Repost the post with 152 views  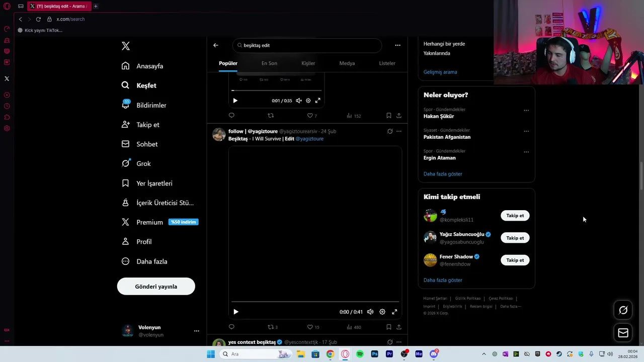[271, 116]
